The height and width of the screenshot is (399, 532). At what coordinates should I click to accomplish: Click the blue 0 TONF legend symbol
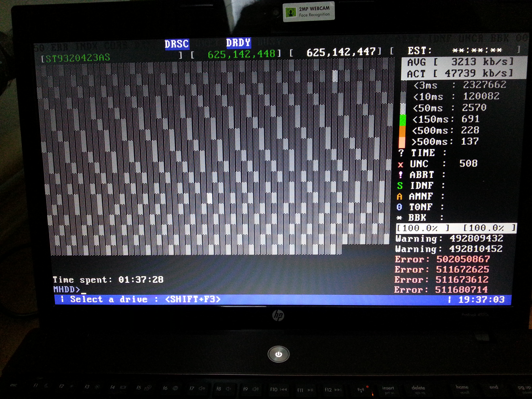pos(399,207)
